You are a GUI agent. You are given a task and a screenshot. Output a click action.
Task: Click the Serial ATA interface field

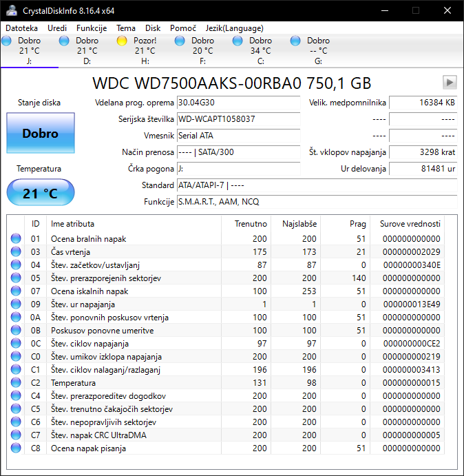coord(238,136)
